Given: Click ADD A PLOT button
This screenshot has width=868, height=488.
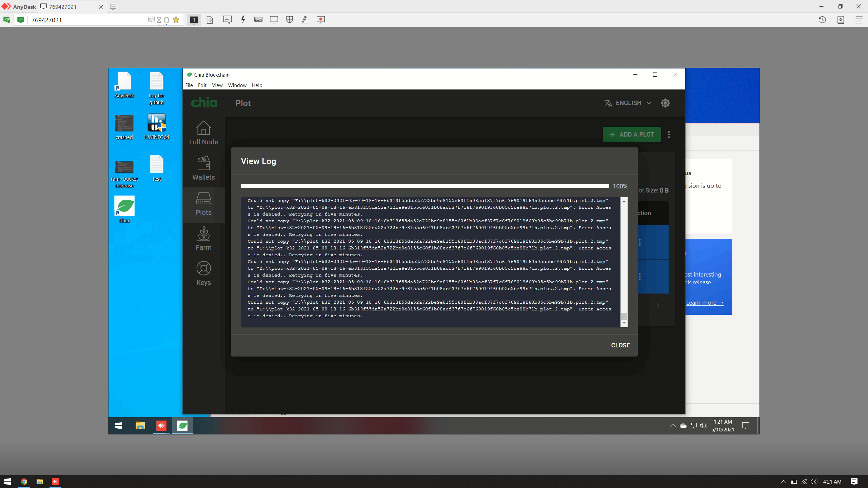Looking at the screenshot, I should 631,134.
